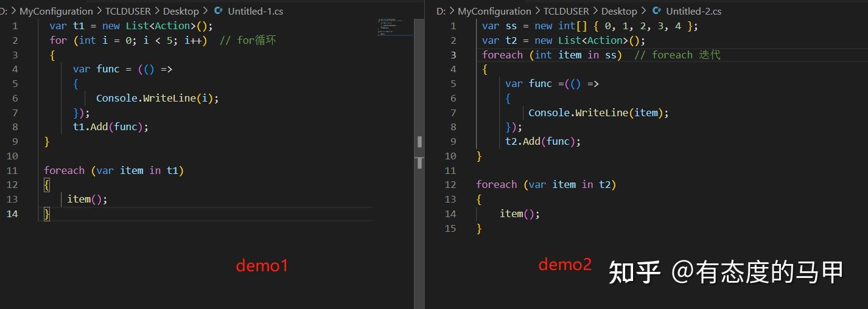868x309 pixels.
Task: Click 'item();' on line 14 of Untitled-2.cs
Action: (x=520, y=214)
